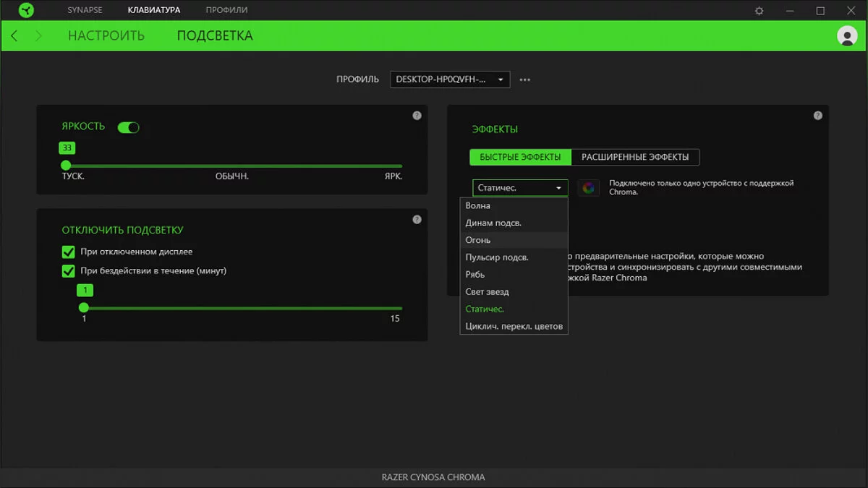Open settings via the gear icon

coord(759,11)
